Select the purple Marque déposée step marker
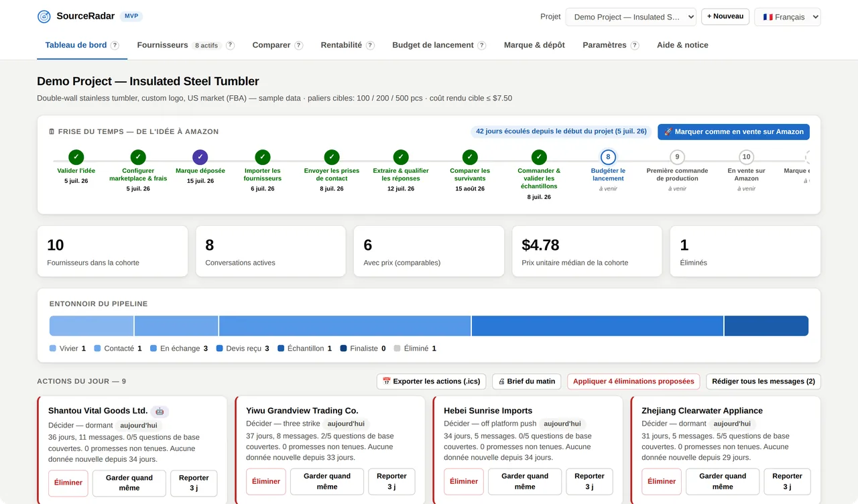The width and height of the screenshot is (858, 504). (x=200, y=157)
